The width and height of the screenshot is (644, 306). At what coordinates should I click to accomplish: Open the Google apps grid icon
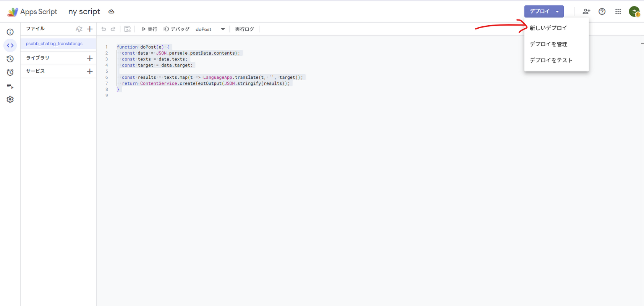618,11
